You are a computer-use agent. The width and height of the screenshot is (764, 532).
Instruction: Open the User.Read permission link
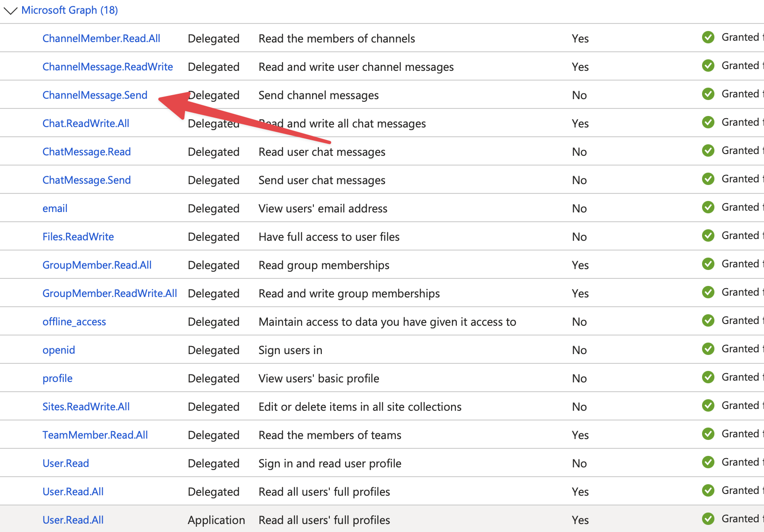tap(66, 463)
